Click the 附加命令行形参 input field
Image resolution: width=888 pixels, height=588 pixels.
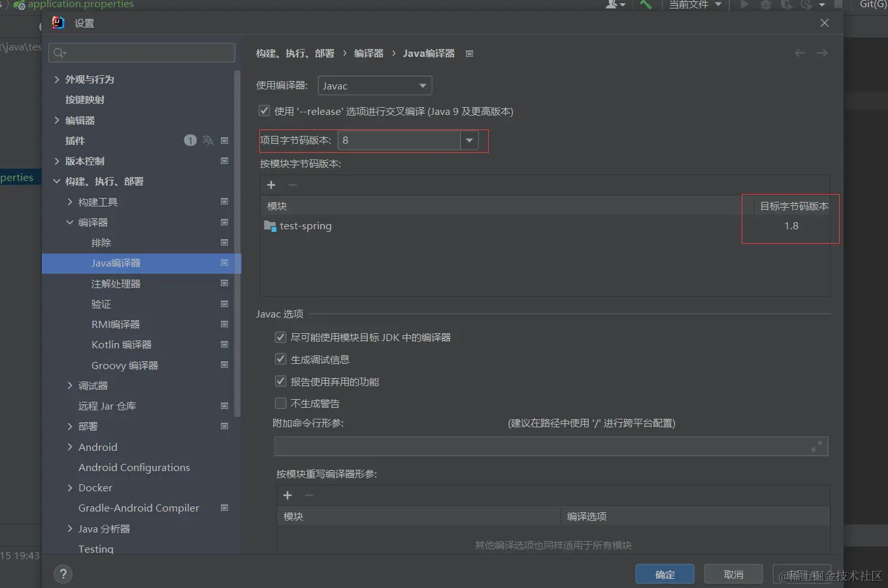[551, 446]
